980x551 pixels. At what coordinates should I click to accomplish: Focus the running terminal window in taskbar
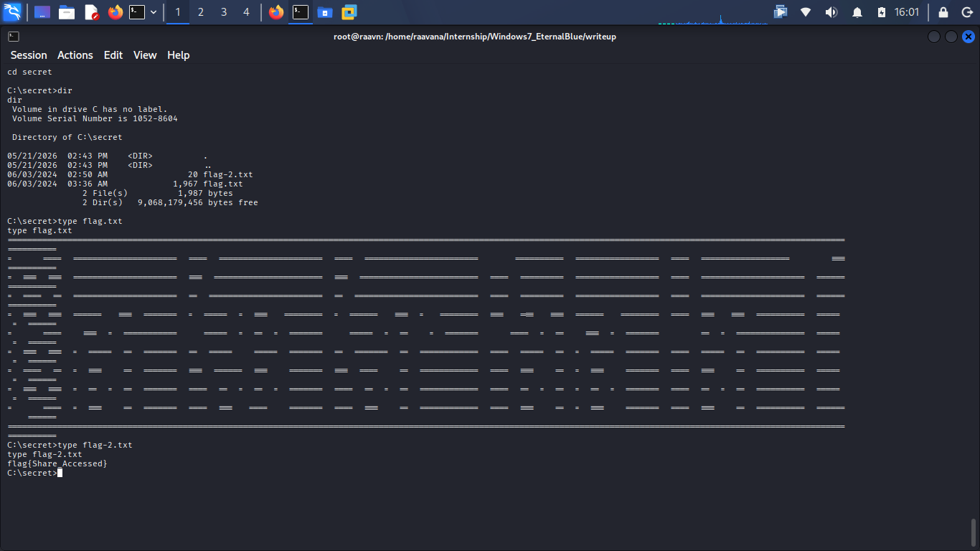pos(301,12)
